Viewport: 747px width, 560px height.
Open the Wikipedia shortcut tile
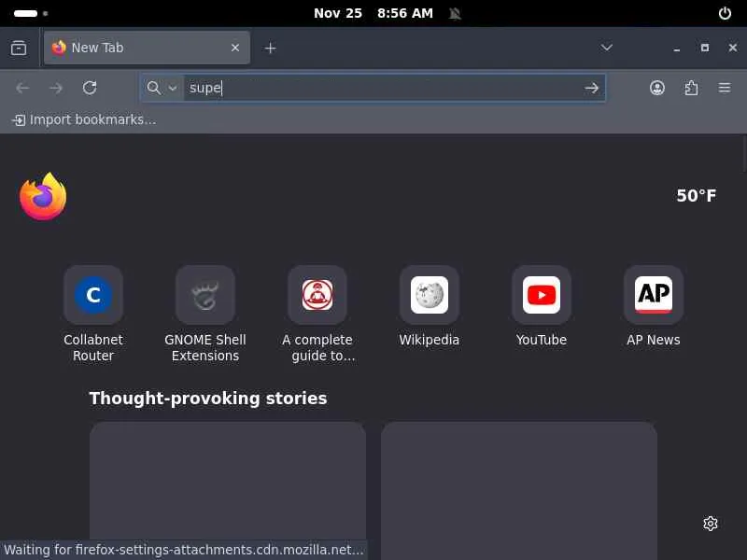click(x=430, y=307)
